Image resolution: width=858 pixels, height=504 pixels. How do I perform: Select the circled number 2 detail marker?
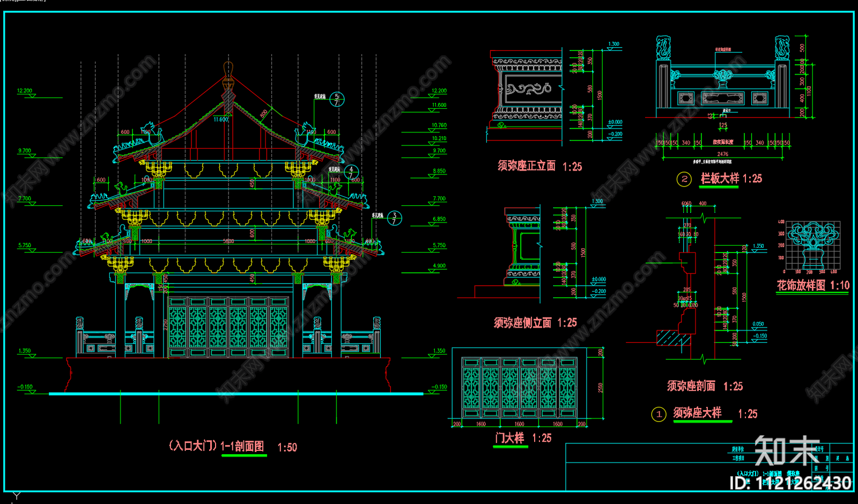[684, 179]
